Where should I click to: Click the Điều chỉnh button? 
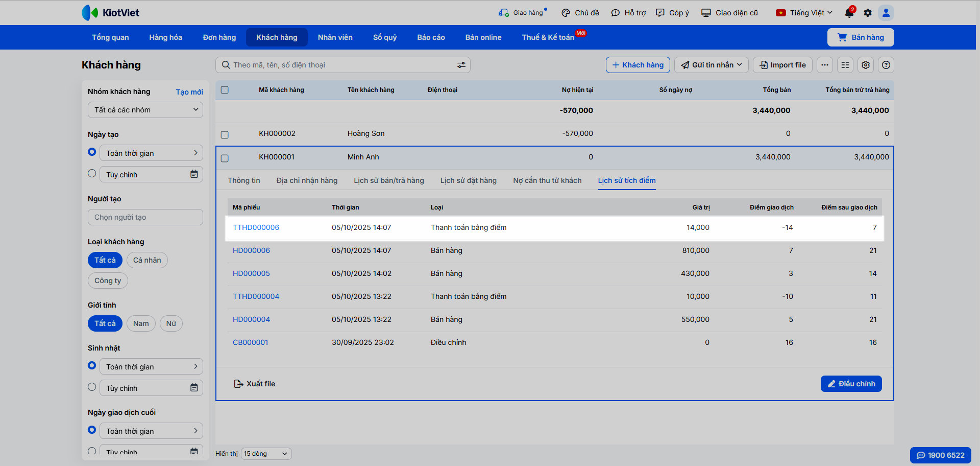(x=851, y=384)
